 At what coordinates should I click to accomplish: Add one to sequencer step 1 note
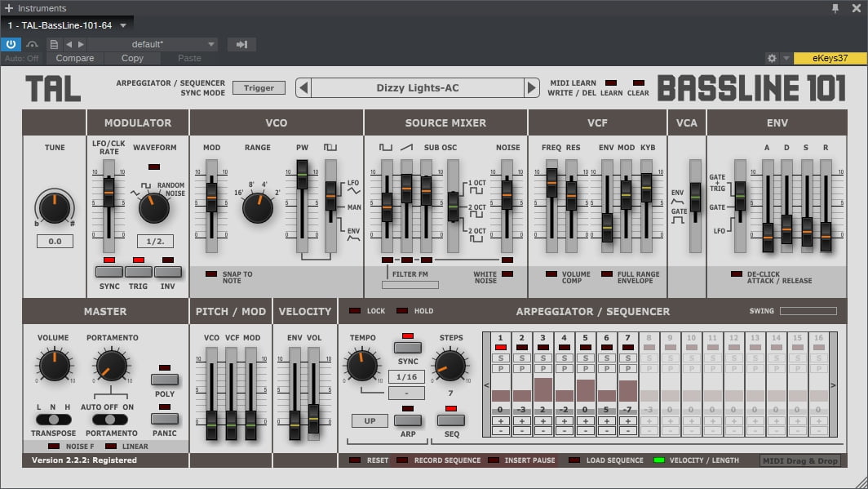click(500, 421)
